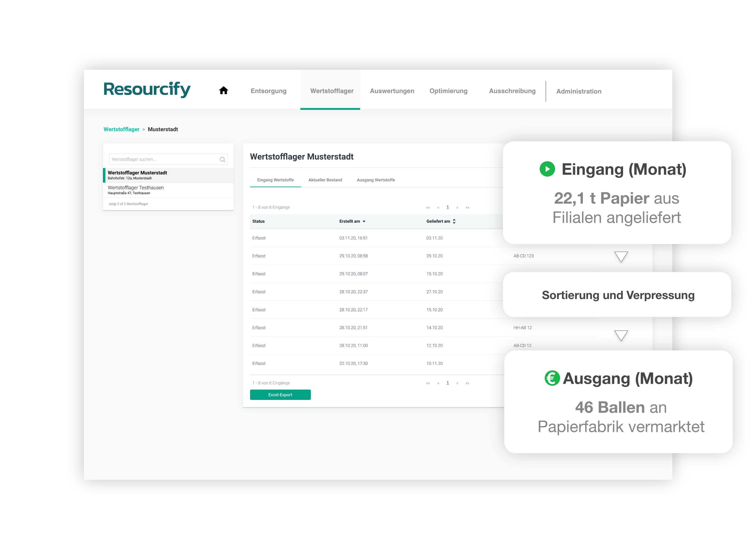Switch to Ausgang Wertstoffe tab

(x=376, y=180)
